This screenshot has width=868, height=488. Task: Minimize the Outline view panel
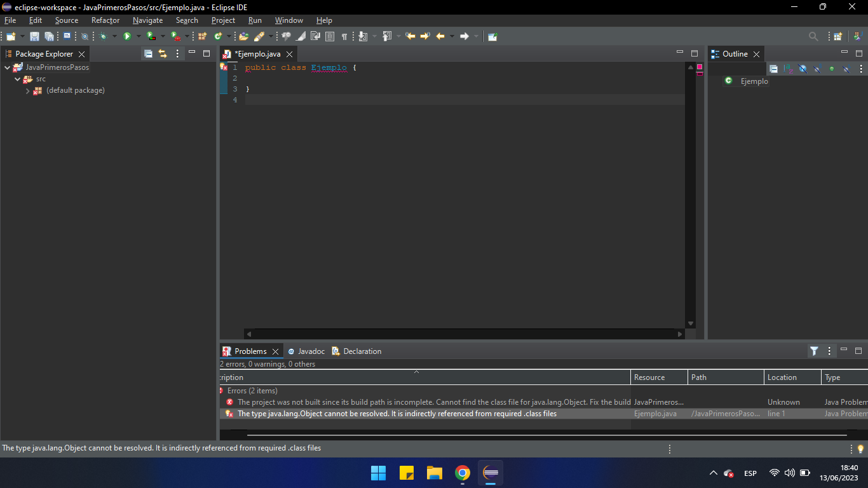coord(844,53)
